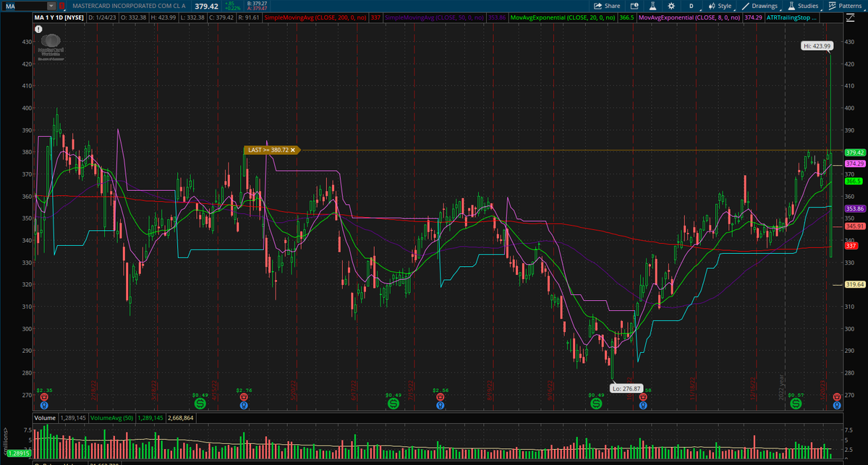The width and height of the screenshot is (868, 465).
Task: Click the Share button
Action: point(607,6)
